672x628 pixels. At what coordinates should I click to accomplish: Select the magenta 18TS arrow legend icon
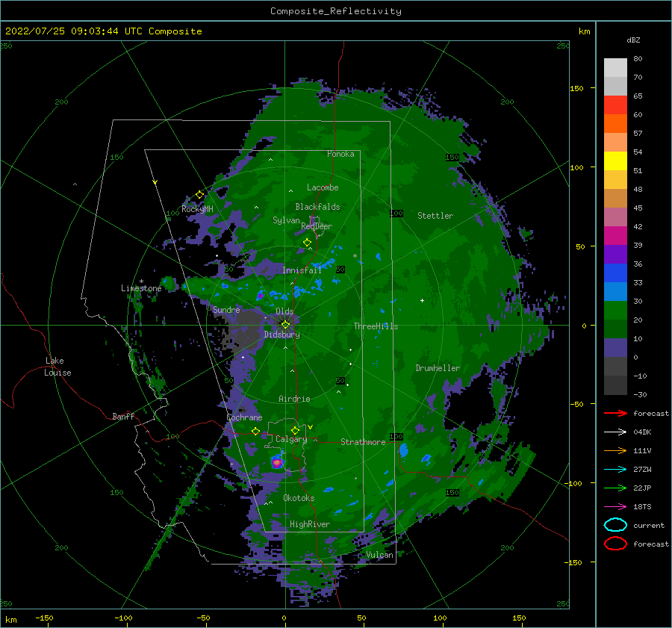(615, 507)
